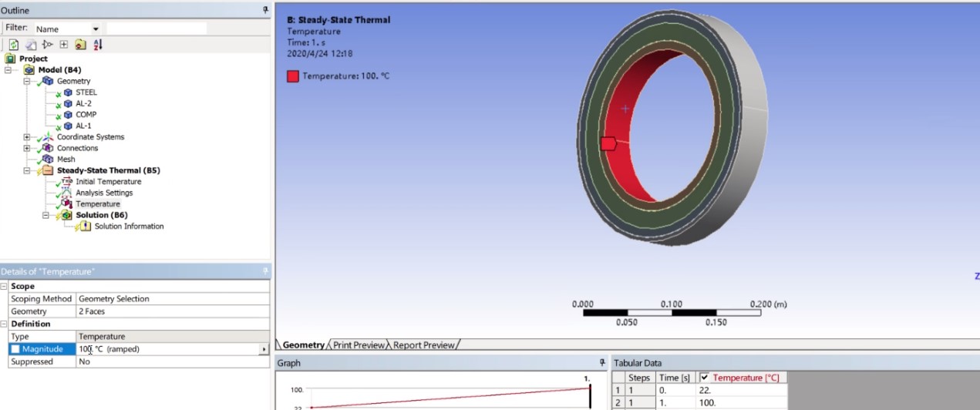Pin the Outline panel with pushpin icon
This screenshot has width=980, height=410.
pyautogui.click(x=266, y=10)
